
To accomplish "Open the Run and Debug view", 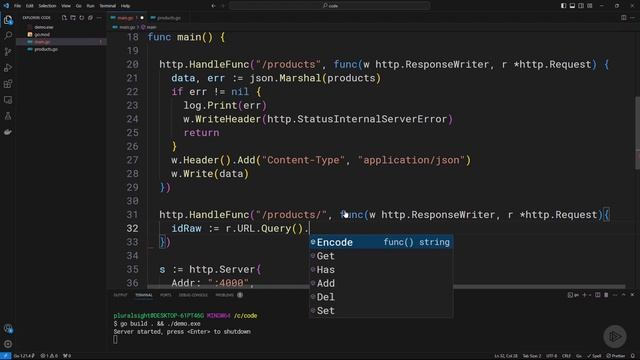I will click(8, 68).
